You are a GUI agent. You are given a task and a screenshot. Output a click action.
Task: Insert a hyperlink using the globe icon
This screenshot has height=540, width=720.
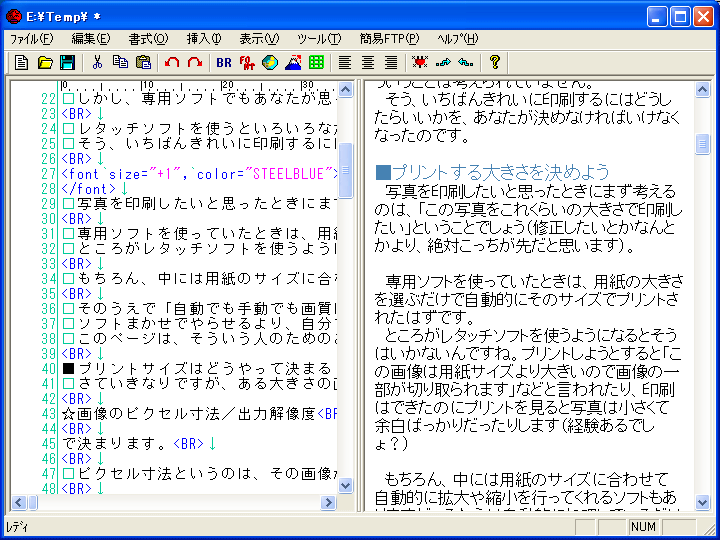point(270,62)
